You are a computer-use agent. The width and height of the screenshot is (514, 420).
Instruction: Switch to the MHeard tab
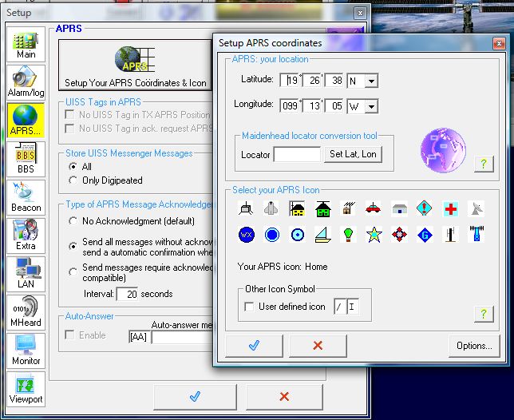[x=26, y=312]
